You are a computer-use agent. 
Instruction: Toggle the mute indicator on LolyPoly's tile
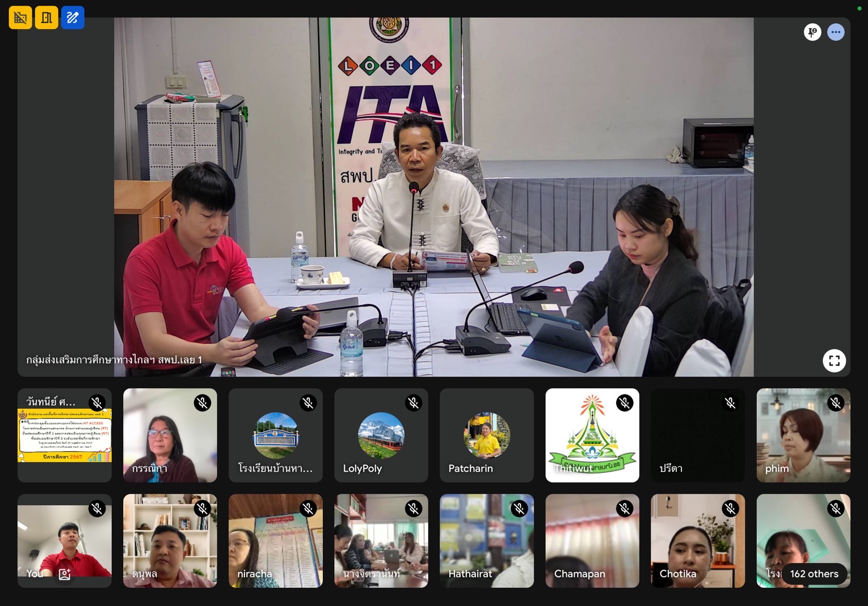click(x=414, y=402)
